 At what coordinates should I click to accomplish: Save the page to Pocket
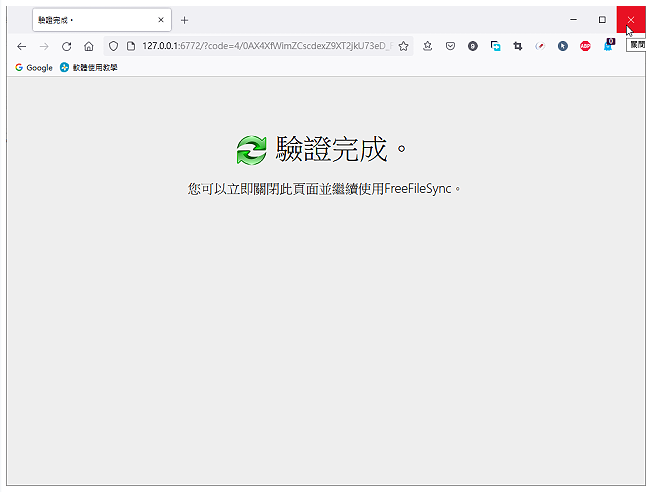(450, 46)
